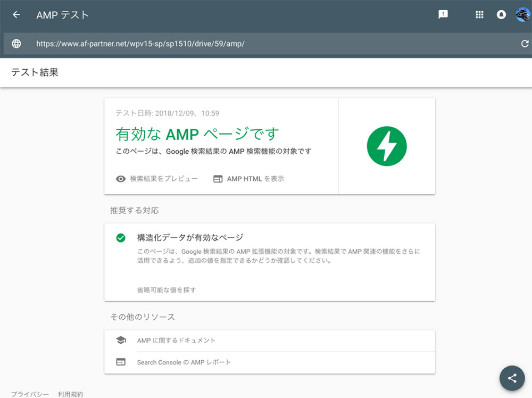Click test date 2018/12/09 text
The image size is (532, 398).
coord(167,113)
